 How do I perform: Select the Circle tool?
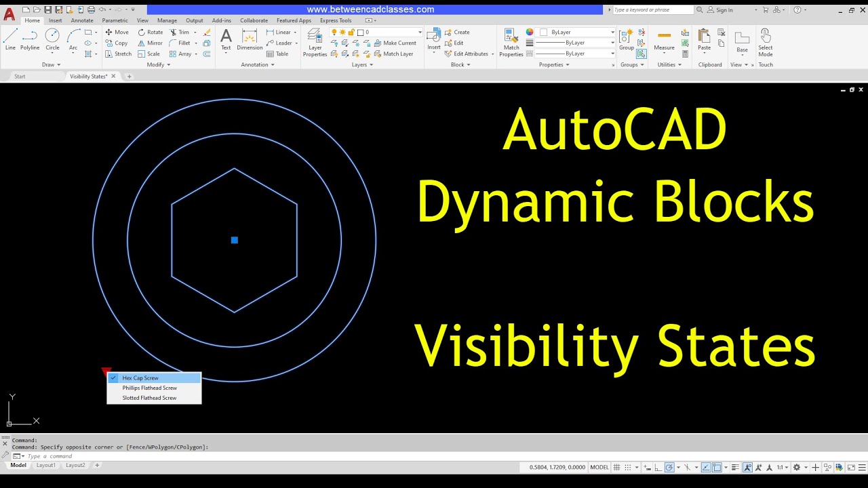tap(52, 39)
